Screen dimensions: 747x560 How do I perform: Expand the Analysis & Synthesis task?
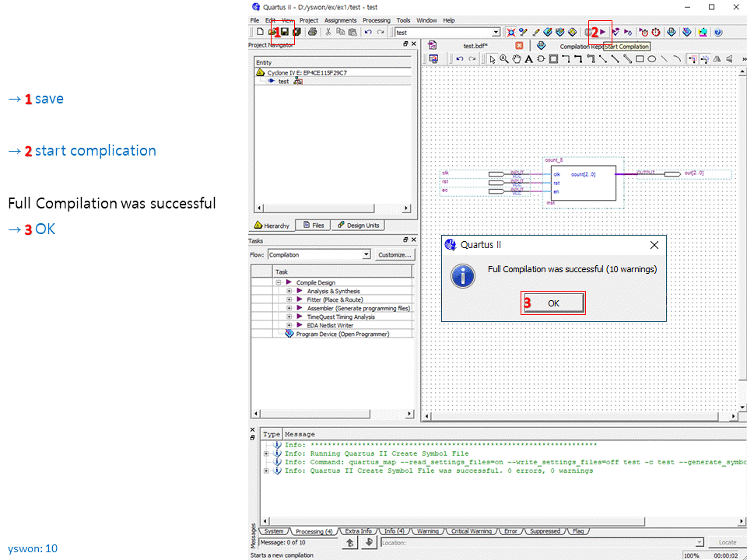click(289, 291)
